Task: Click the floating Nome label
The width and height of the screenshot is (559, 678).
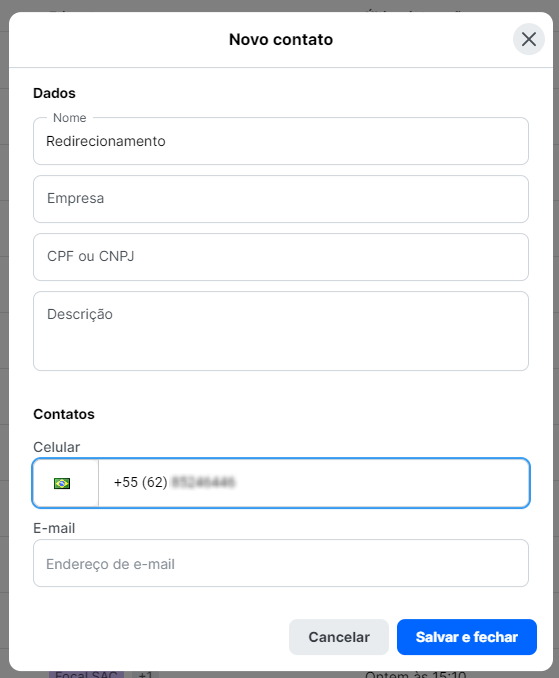Action: pyautogui.click(x=70, y=118)
